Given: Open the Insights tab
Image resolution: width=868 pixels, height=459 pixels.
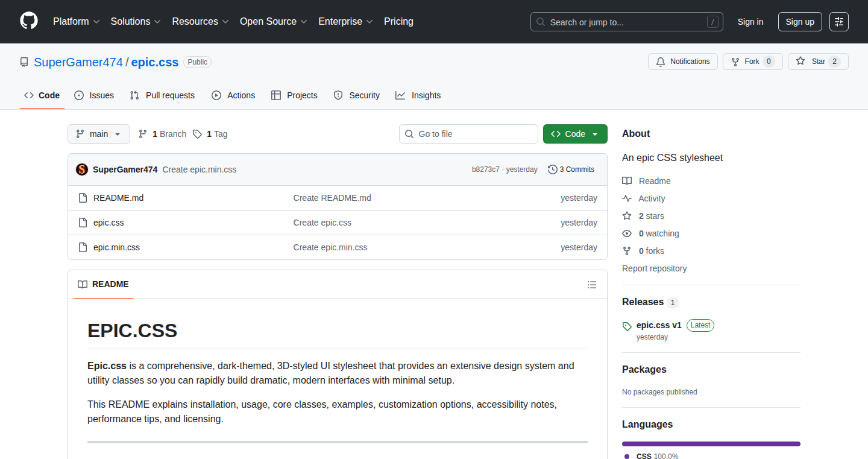Looking at the screenshot, I should 418,95.
